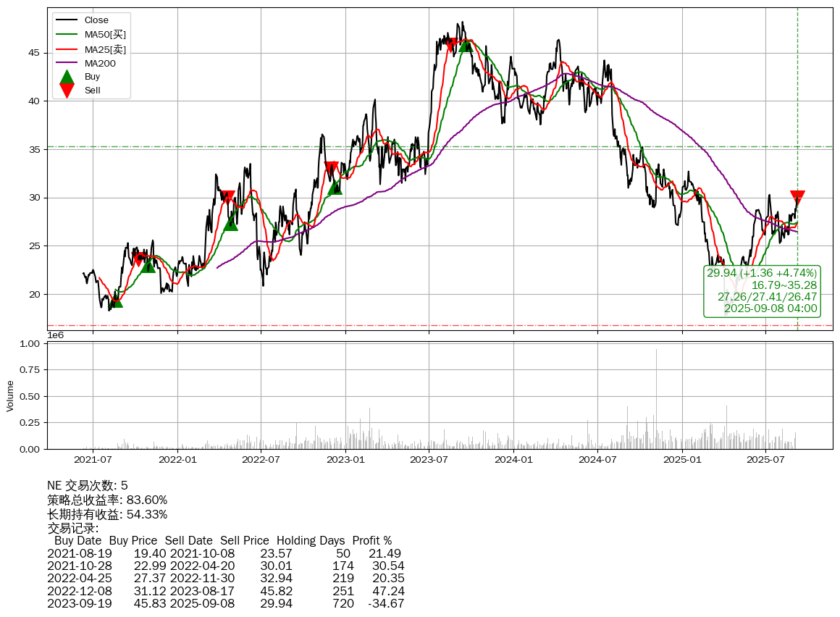Click the red sell marker near 2022-04
Screen dimensions: 840x617
(x=228, y=197)
